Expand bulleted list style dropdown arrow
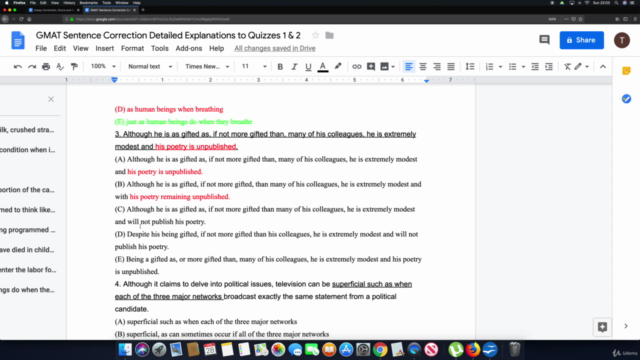 click(523, 67)
